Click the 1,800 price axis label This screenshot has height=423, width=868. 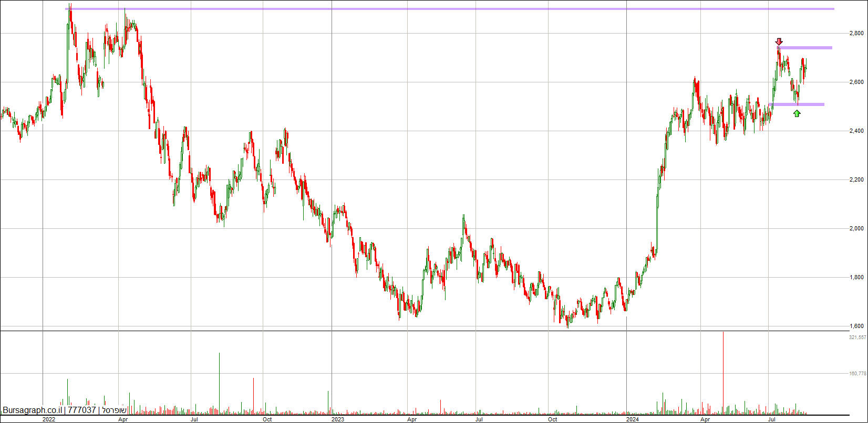(856, 278)
